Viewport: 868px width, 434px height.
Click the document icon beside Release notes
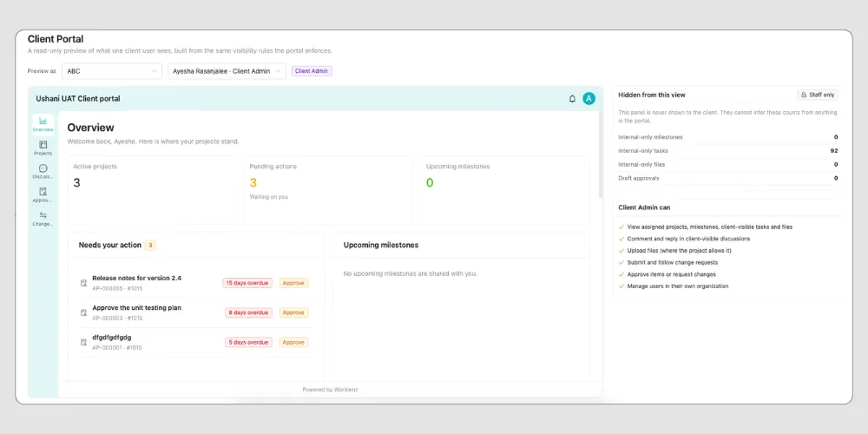click(83, 283)
